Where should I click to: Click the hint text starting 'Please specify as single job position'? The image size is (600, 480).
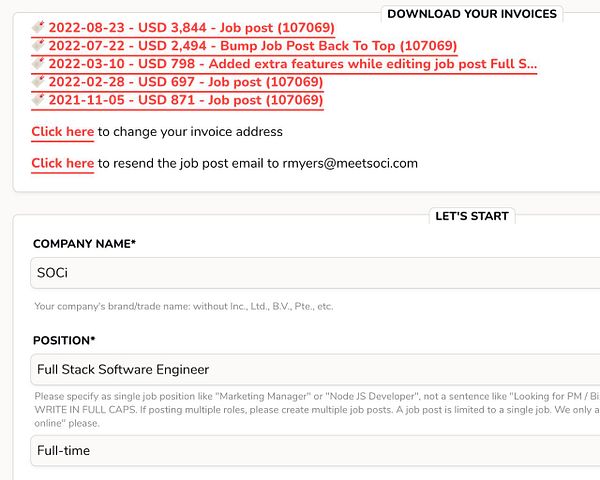tap(317, 410)
